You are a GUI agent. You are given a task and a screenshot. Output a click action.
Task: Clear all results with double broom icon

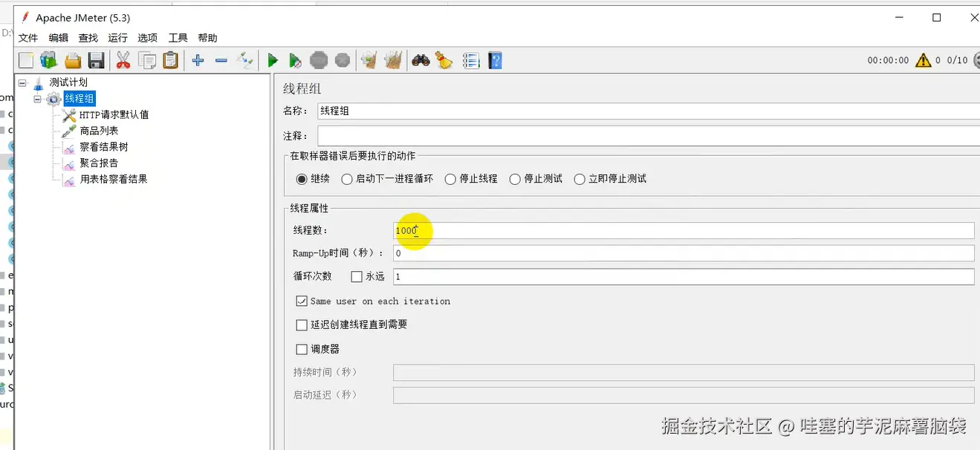[x=393, y=61]
